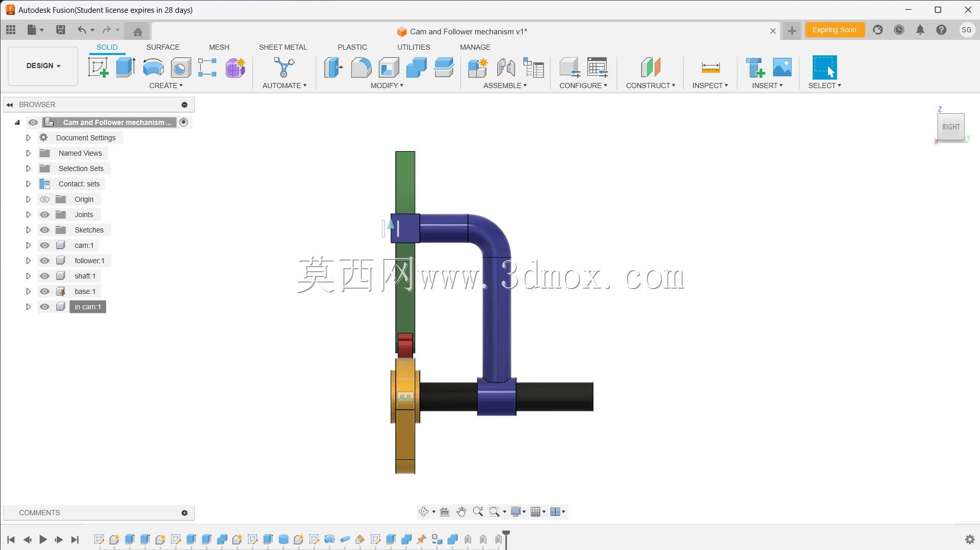The image size is (980, 550).
Task: Toggle visibility of Origin folder
Action: [45, 199]
